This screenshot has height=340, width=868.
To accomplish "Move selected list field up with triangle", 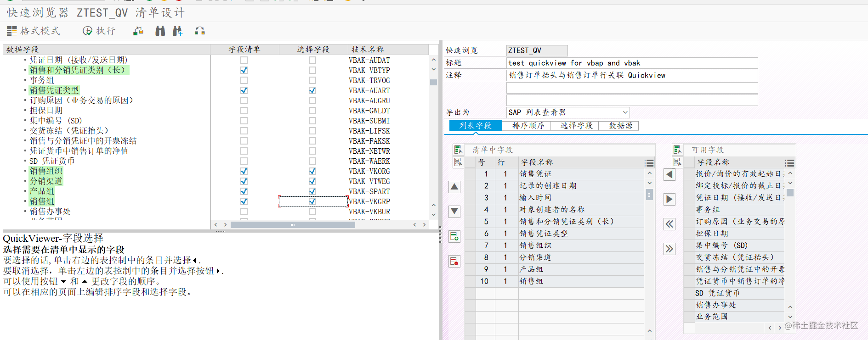I will 454,187.
